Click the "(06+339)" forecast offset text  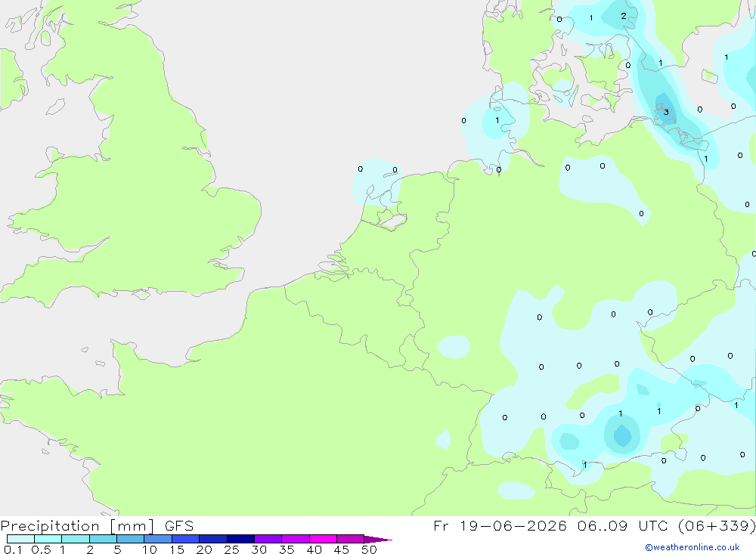[717, 526]
